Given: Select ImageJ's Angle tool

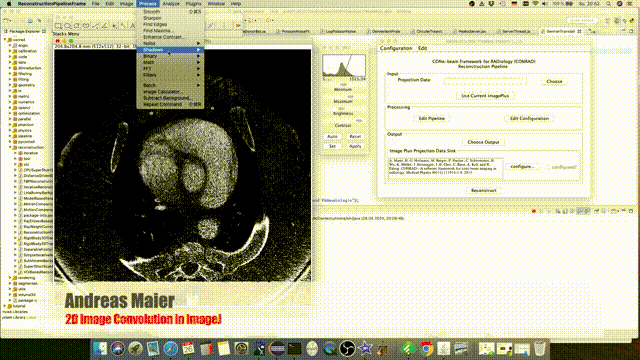Looking at the screenshot, I should pos(104,26).
